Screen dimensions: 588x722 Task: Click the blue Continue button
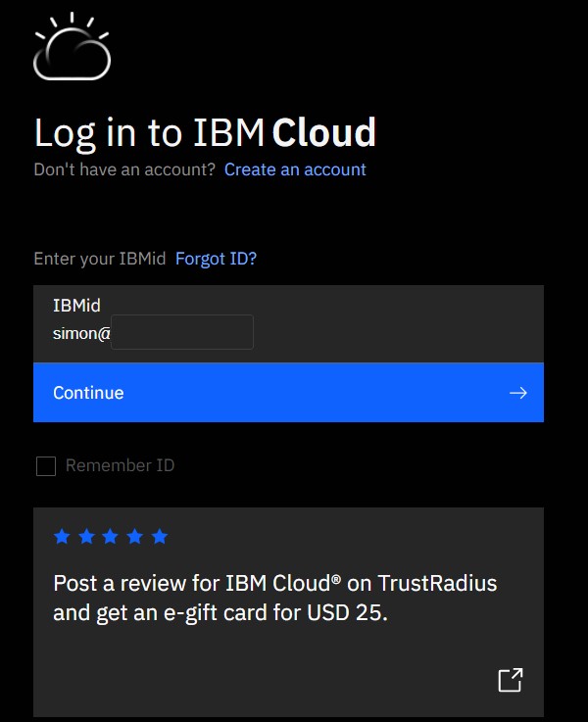tap(288, 392)
